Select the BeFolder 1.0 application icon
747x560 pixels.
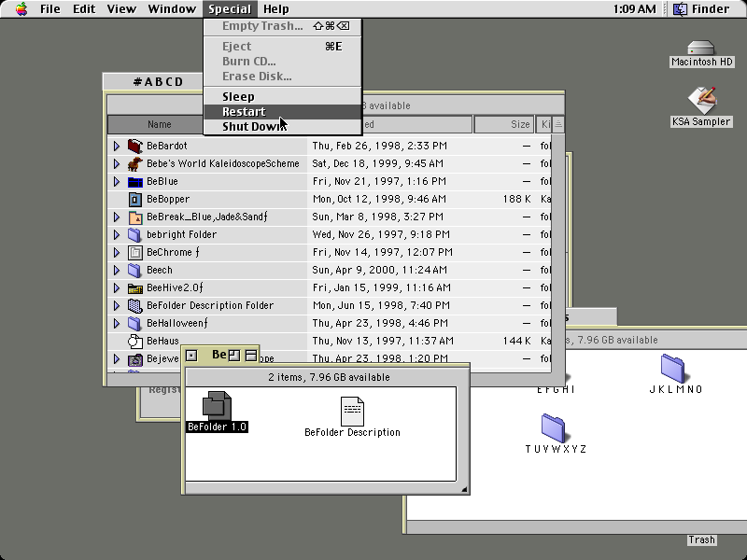(x=217, y=406)
